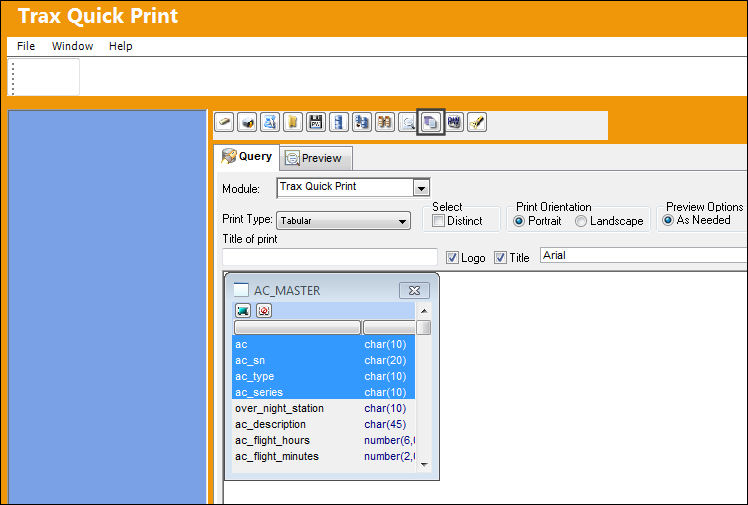The height and width of the screenshot is (505, 748).
Task: Select Landscape print orientation
Action: [581, 221]
